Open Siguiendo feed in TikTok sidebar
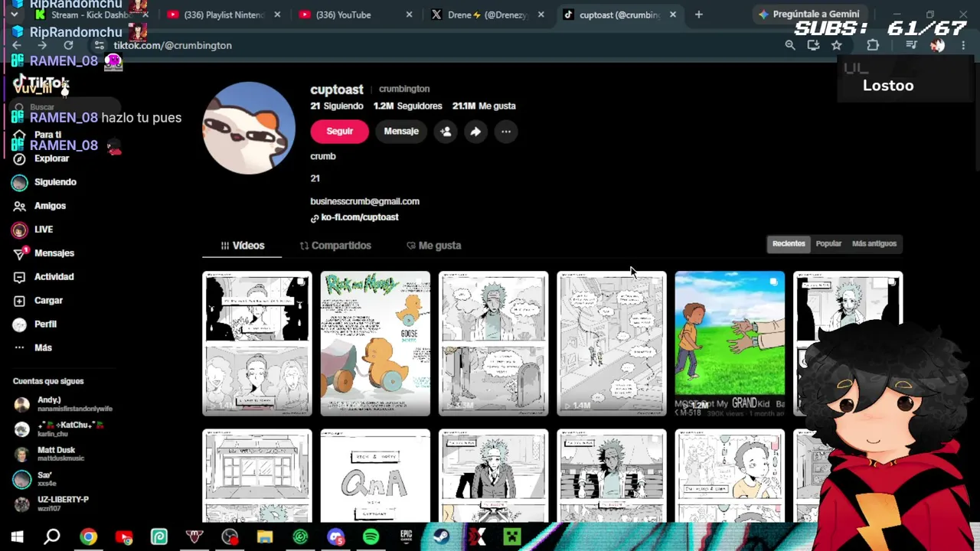This screenshot has width=980, height=551. (44, 182)
